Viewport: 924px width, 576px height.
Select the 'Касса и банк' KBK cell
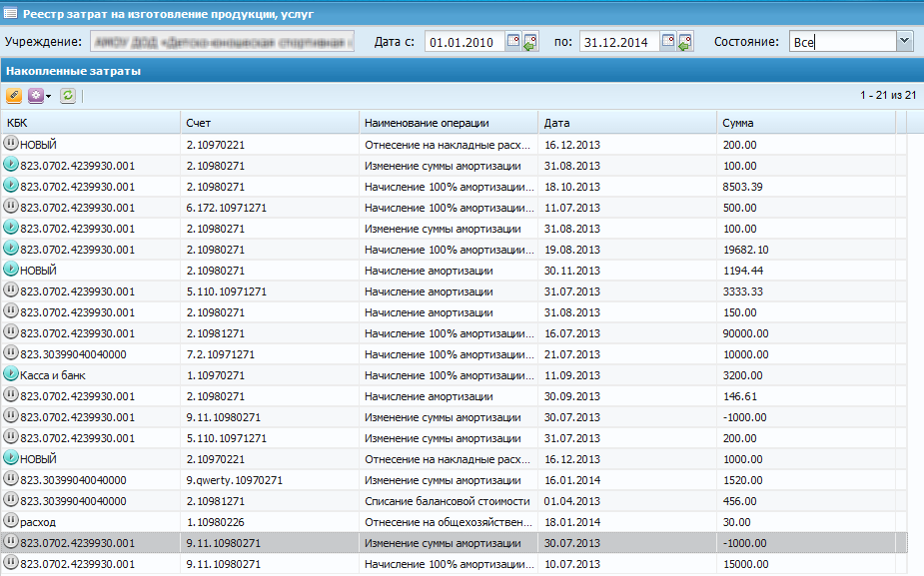[90, 375]
